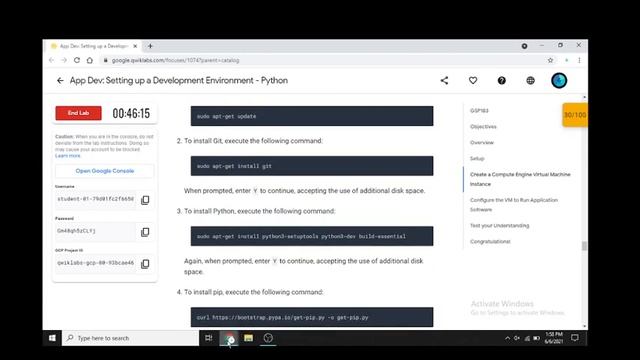The image size is (640, 360).
Task: Close the App Dev lab tab
Action: tap(135, 46)
